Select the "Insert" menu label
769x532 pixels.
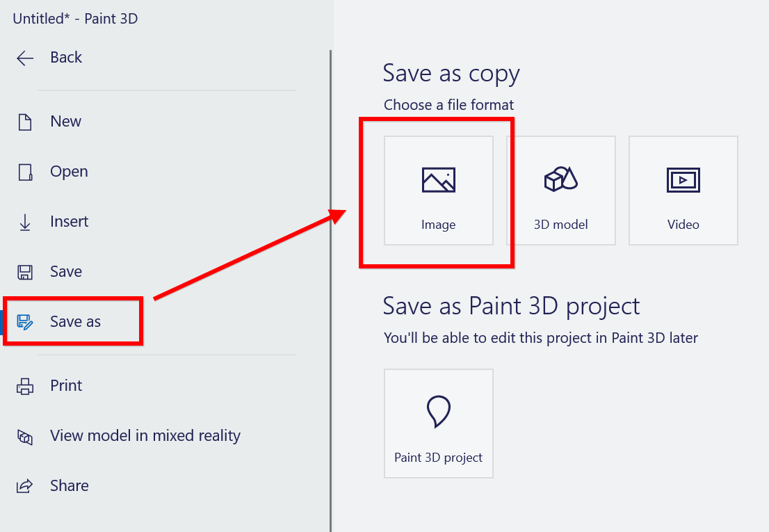coord(70,222)
